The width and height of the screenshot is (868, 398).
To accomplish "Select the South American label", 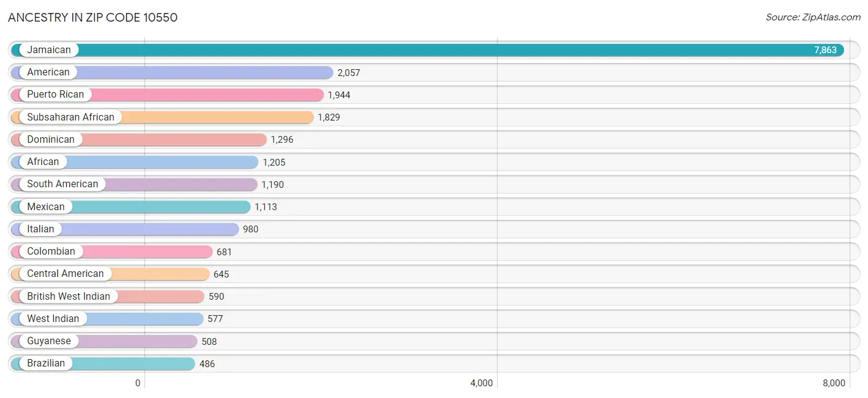I will 62,184.
